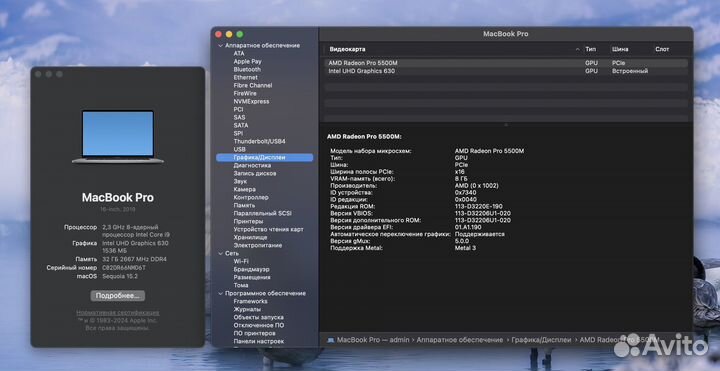Click the Тип column header
This screenshot has width=720, height=371.
[x=590, y=49]
